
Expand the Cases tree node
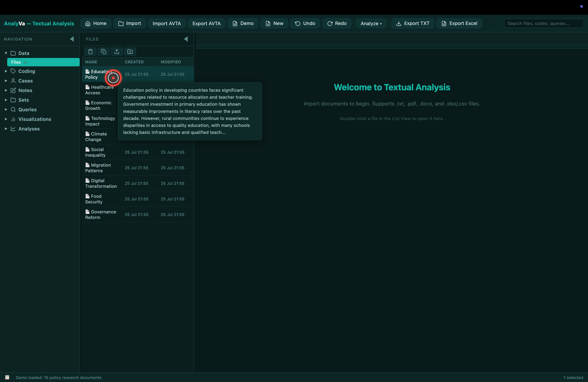[6, 81]
